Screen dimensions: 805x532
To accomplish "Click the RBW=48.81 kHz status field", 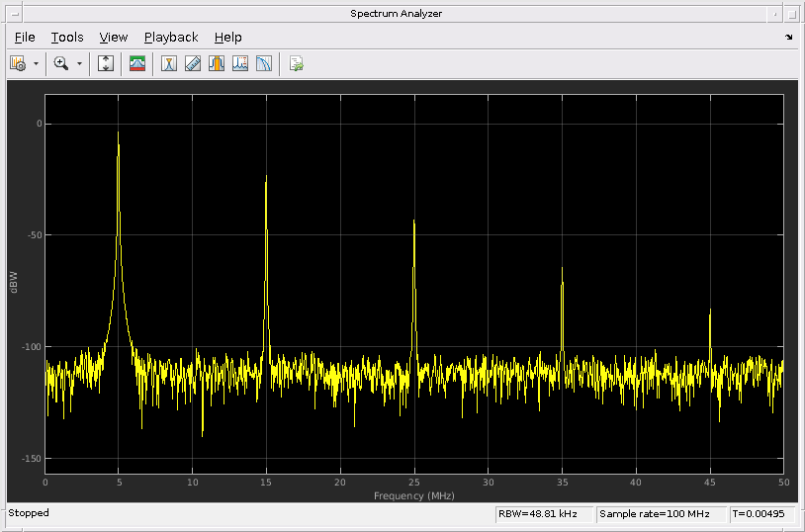I will (544, 514).
